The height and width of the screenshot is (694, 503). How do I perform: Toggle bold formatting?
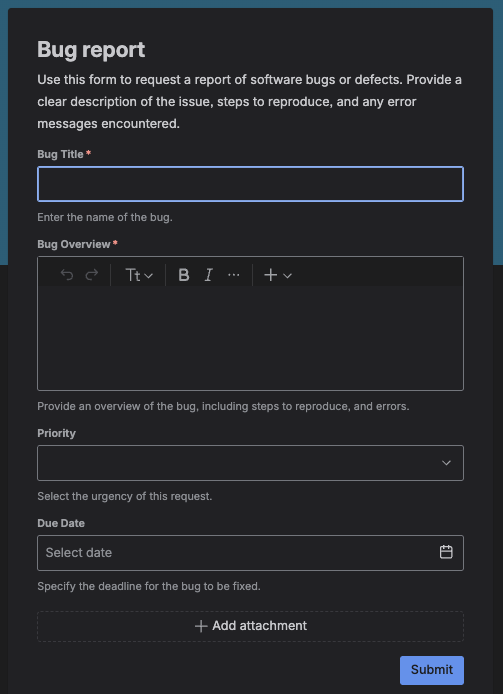[x=184, y=275]
